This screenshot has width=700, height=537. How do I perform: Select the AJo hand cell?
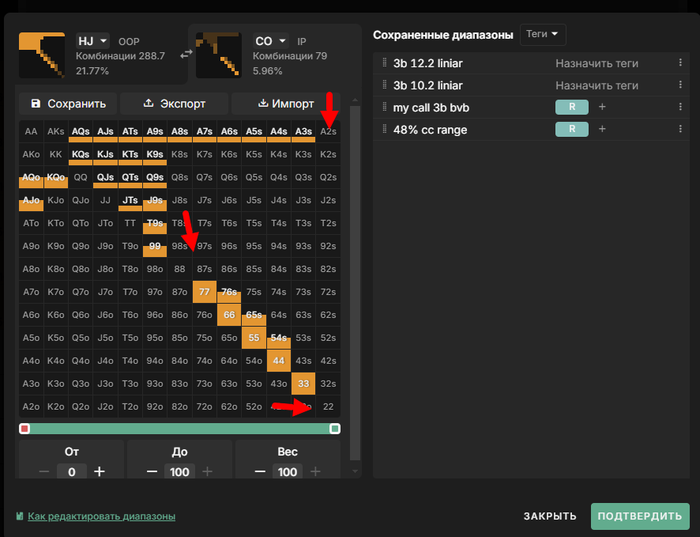[31, 200]
